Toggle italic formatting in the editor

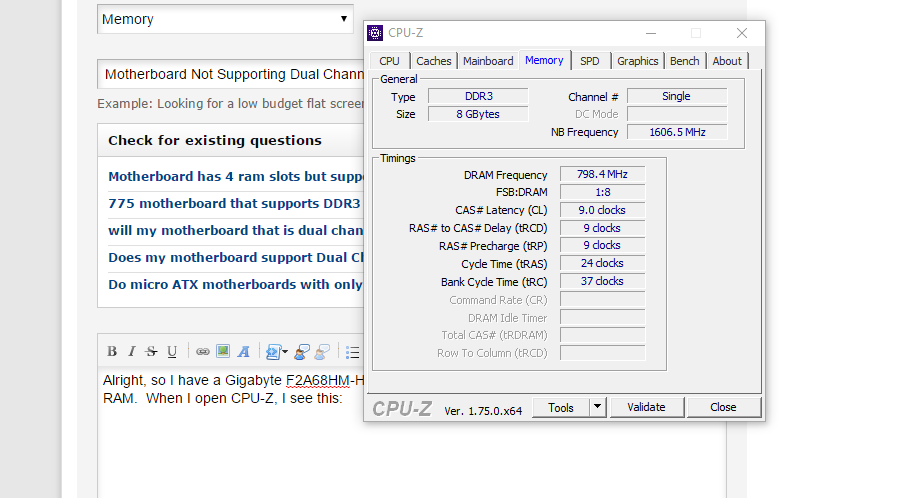(x=132, y=351)
